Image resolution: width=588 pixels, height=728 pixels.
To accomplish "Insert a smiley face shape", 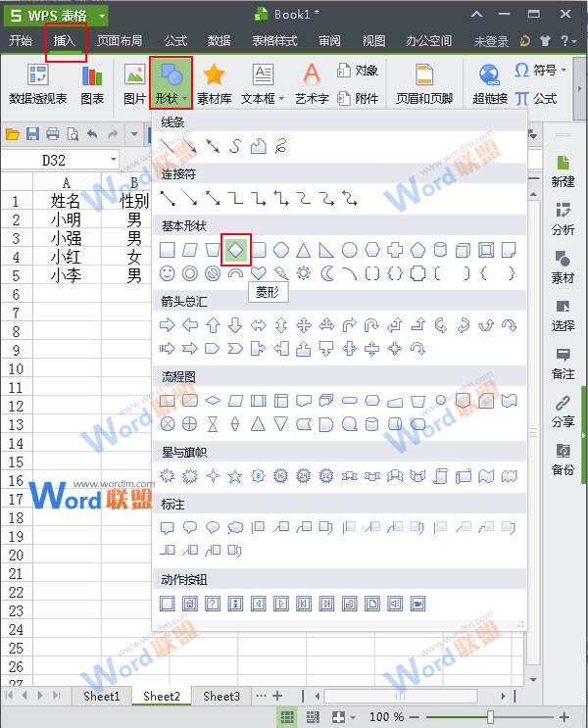I will 168,273.
